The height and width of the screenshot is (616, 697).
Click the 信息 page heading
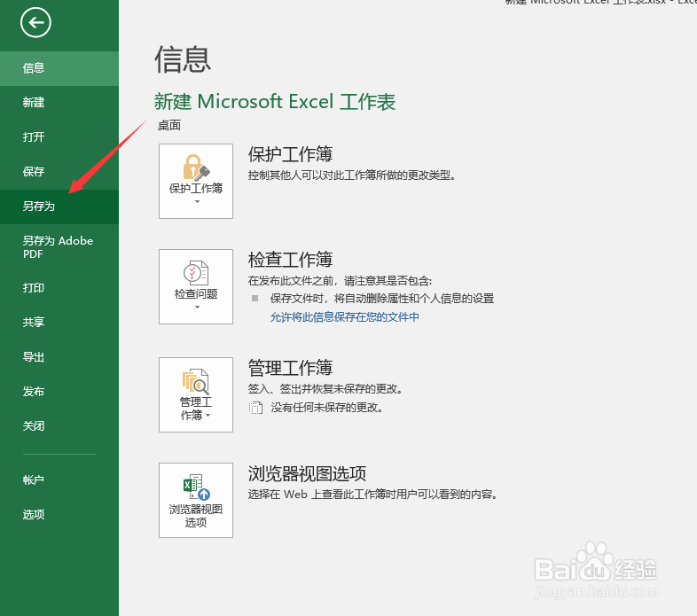(183, 59)
